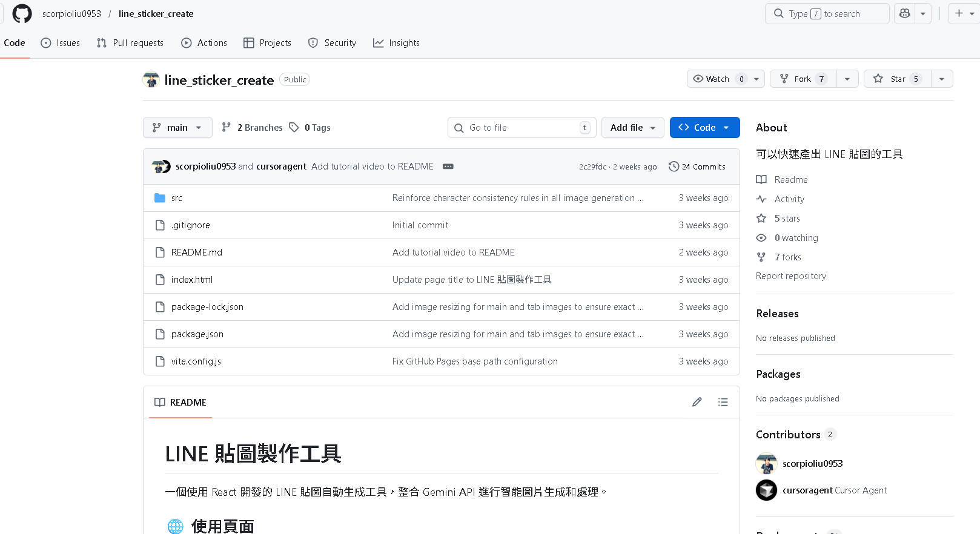Open commit hash 2c29fdc
The height and width of the screenshot is (534, 980).
(x=592, y=167)
